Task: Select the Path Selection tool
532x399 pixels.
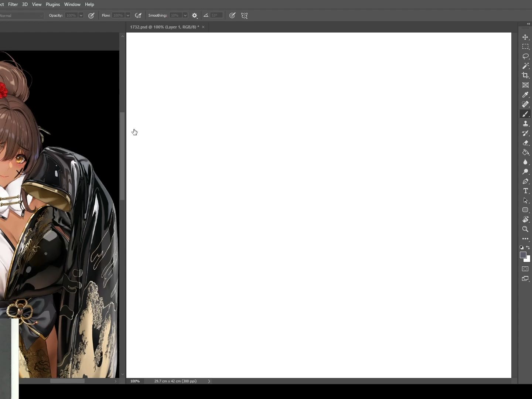Action: pos(525,201)
